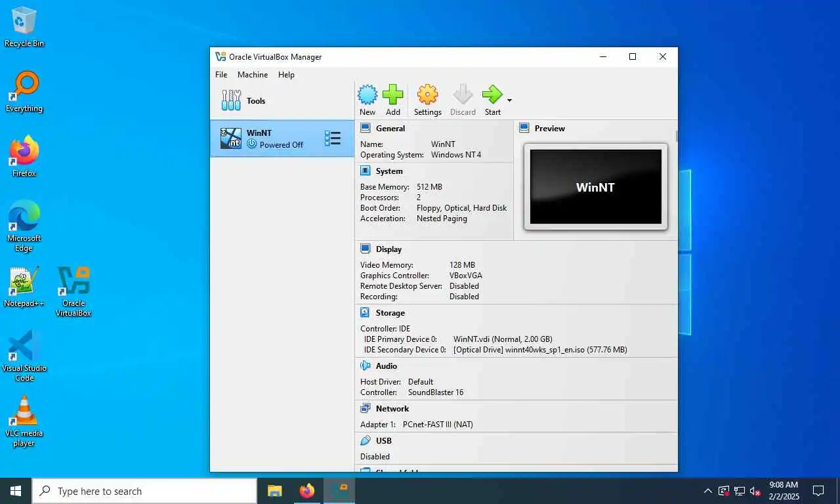840x504 pixels.
Task: Click the Network section icon
Action: pos(366,408)
